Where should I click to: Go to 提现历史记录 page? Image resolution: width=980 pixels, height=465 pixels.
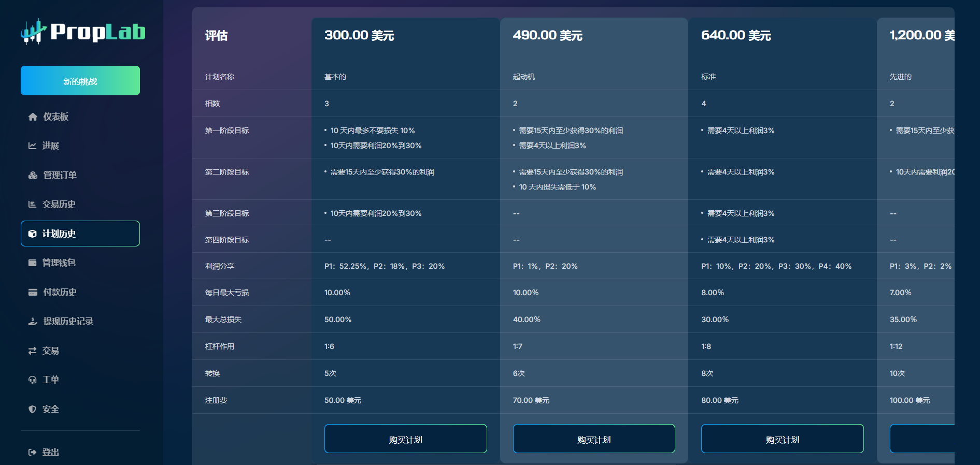(68, 322)
